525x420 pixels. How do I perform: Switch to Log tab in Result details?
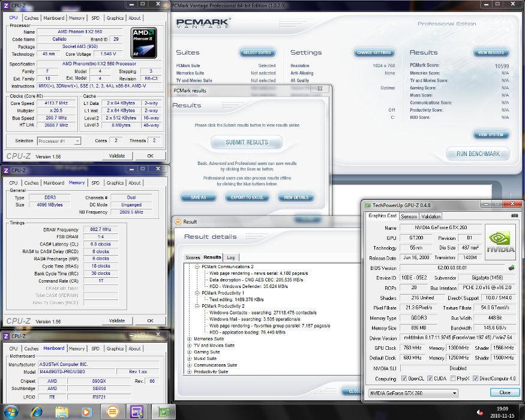point(230,257)
